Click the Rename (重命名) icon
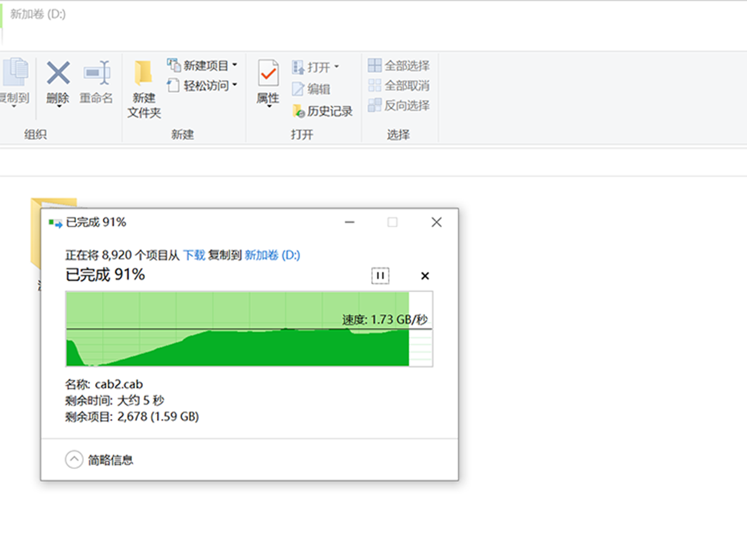The width and height of the screenshot is (747, 560). click(96, 73)
